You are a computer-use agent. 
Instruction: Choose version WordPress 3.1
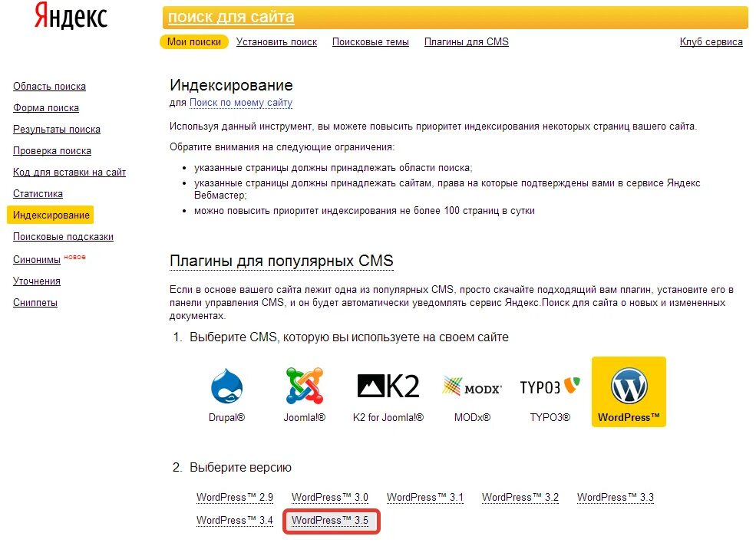(424, 498)
